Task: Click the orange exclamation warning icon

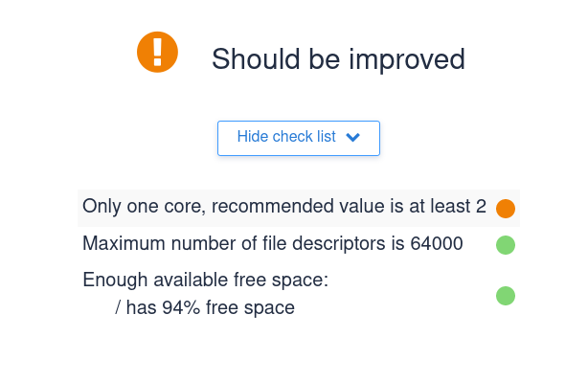Action: click(157, 52)
